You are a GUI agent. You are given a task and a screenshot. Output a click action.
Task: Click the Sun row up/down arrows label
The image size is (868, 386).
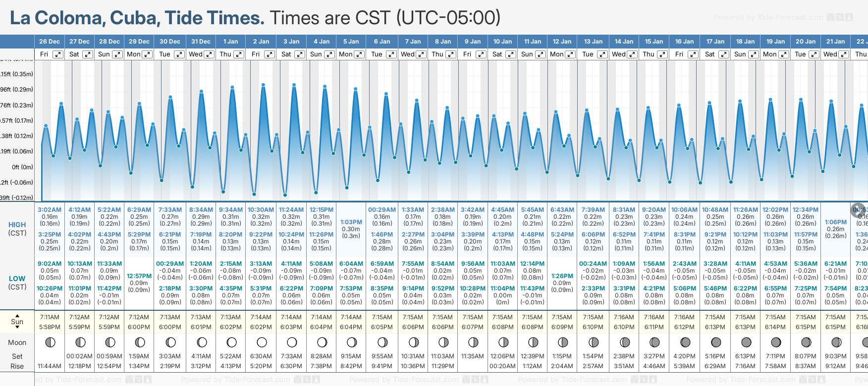(17, 321)
